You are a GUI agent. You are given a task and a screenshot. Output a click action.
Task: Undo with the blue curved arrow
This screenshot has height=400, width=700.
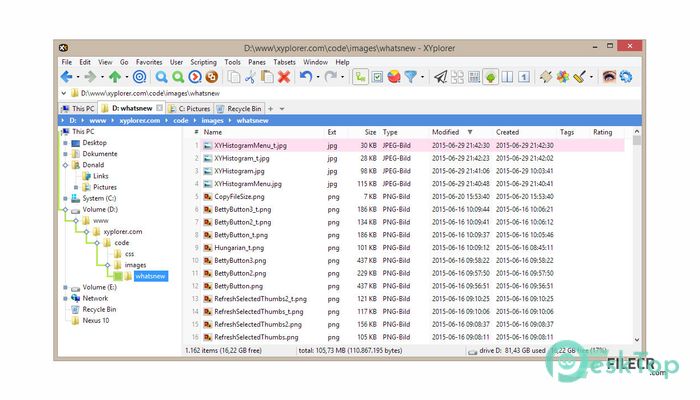tap(306, 77)
